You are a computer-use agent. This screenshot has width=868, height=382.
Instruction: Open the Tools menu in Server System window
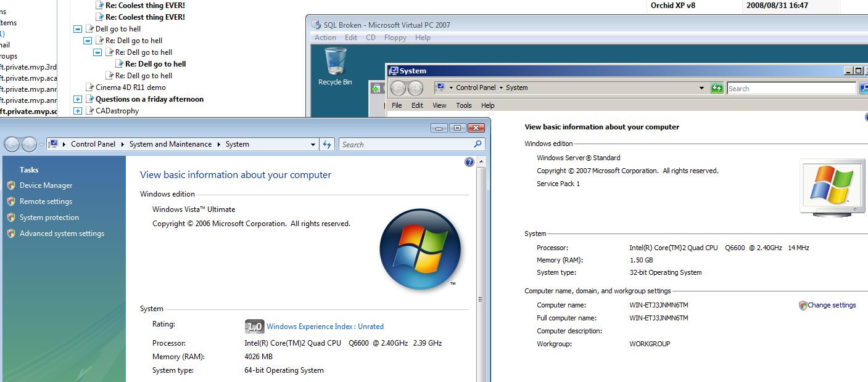[x=464, y=105]
